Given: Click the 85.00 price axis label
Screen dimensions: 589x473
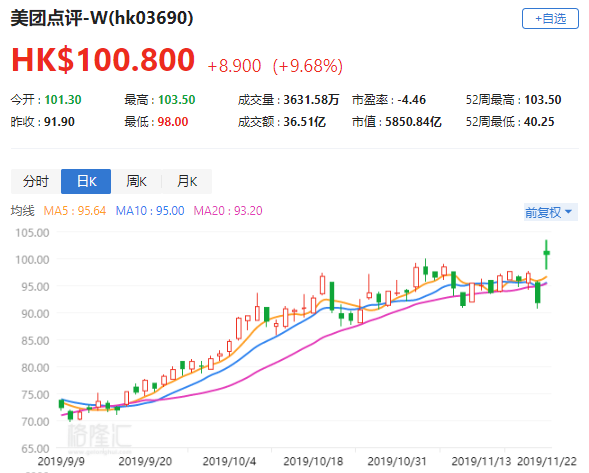Looking at the screenshot, I should pyautogui.click(x=35, y=341).
